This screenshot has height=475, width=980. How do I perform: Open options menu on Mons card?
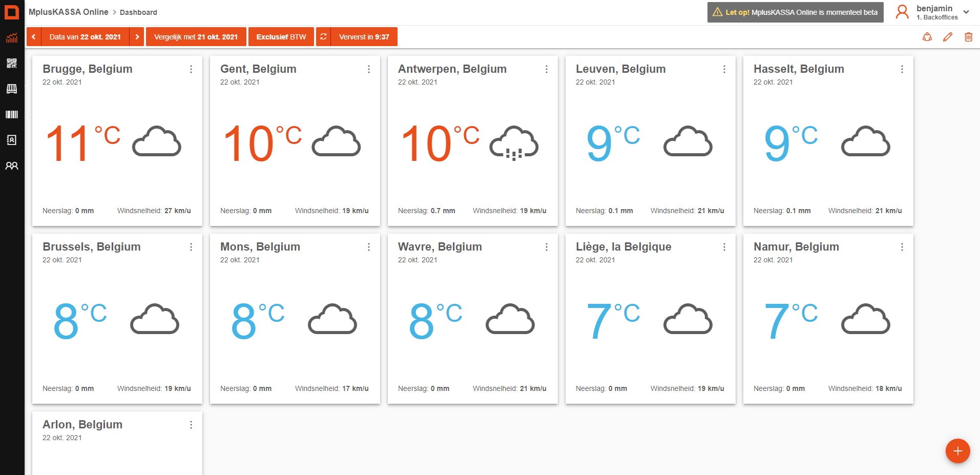(x=369, y=247)
